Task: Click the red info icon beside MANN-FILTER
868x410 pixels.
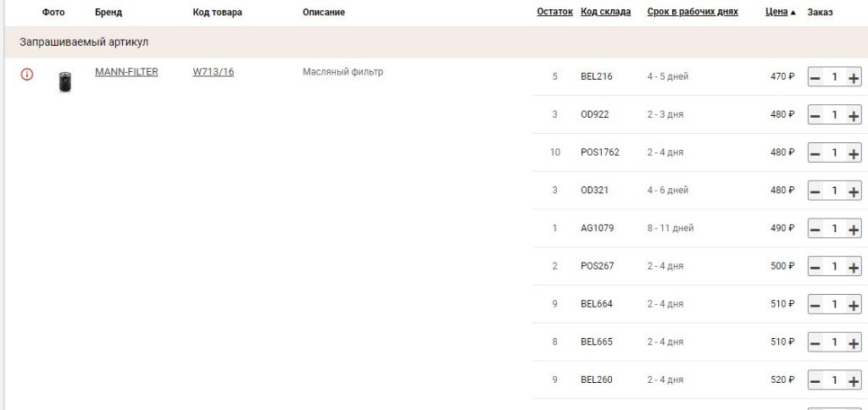Action: tap(26, 75)
